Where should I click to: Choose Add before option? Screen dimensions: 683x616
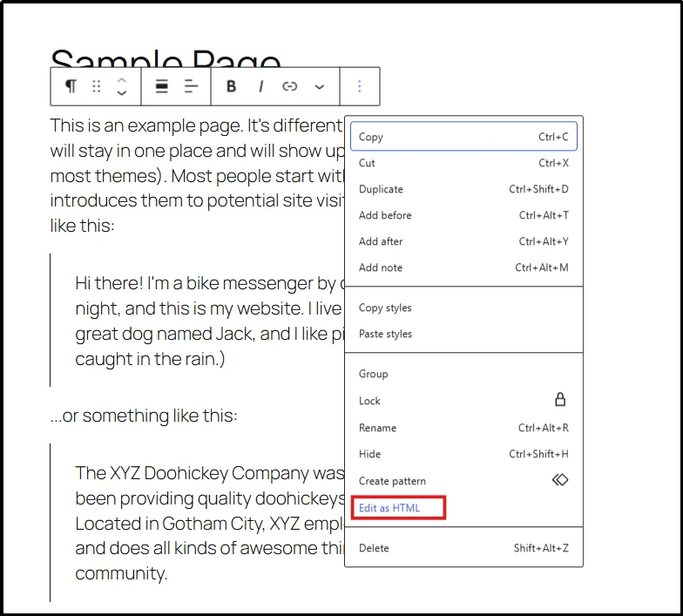click(x=463, y=215)
